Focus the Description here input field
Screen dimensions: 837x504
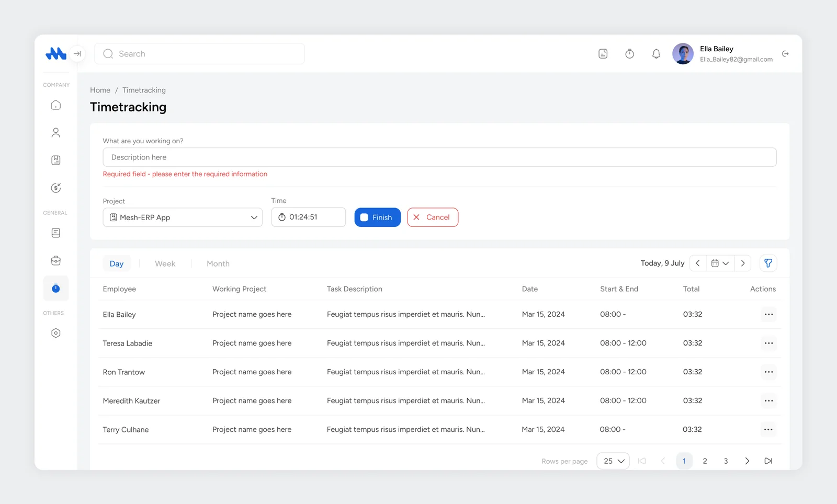pos(439,157)
